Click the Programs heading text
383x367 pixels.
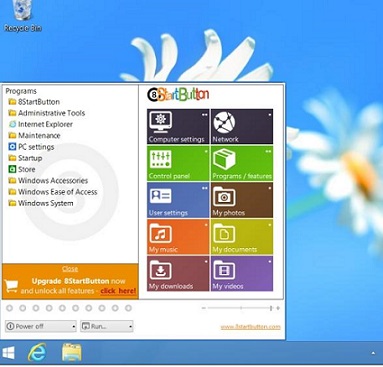click(x=21, y=91)
